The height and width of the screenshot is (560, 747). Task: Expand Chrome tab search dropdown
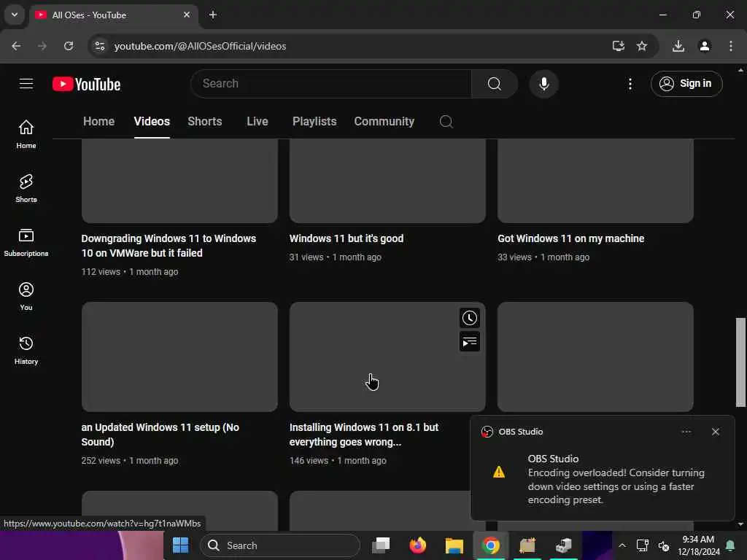point(15,15)
